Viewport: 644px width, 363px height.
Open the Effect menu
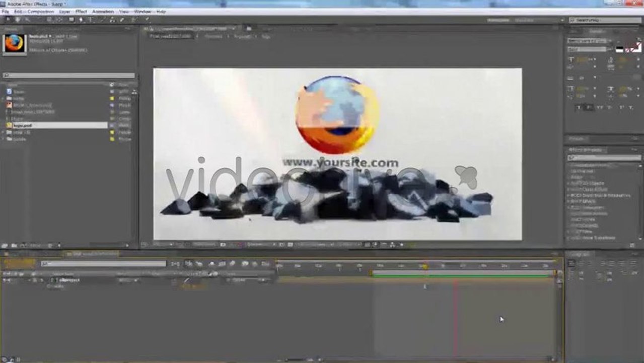coord(81,11)
